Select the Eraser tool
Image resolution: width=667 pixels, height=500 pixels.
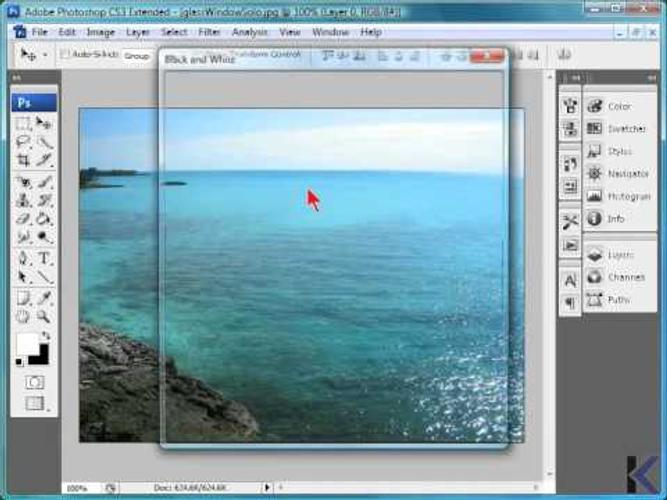pyautogui.click(x=23, y=219)
